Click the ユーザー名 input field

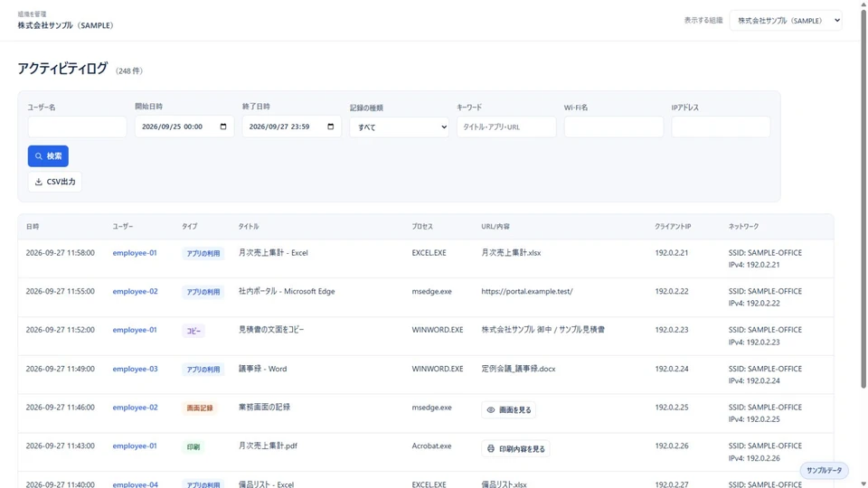[78, 127]
